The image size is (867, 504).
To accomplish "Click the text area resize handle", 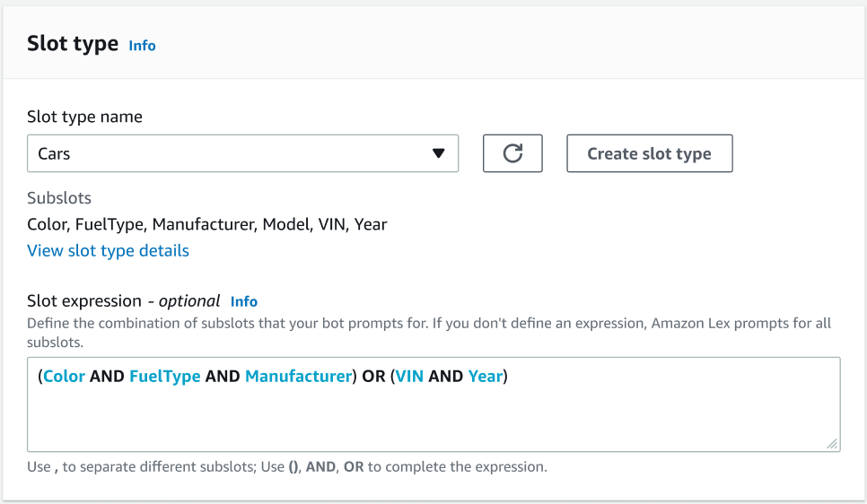I will (832, 443).
